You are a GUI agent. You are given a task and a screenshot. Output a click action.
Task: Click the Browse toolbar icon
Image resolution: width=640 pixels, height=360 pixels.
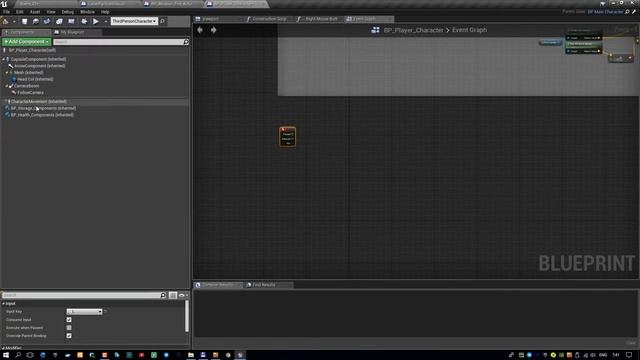coord(36,21)
